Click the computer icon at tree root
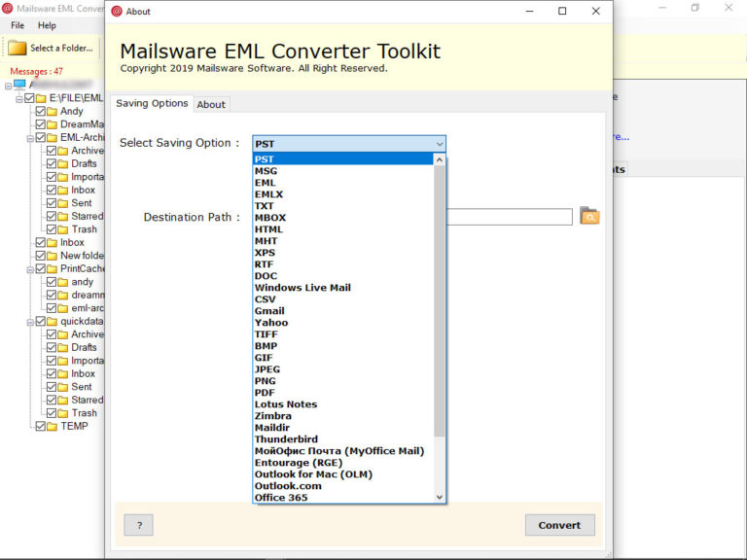This screenshot has width=747, height=560. 19,85
